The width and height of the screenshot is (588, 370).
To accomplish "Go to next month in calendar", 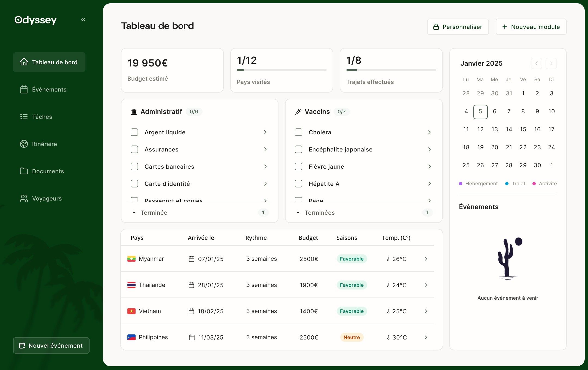I will click(551, 63).
